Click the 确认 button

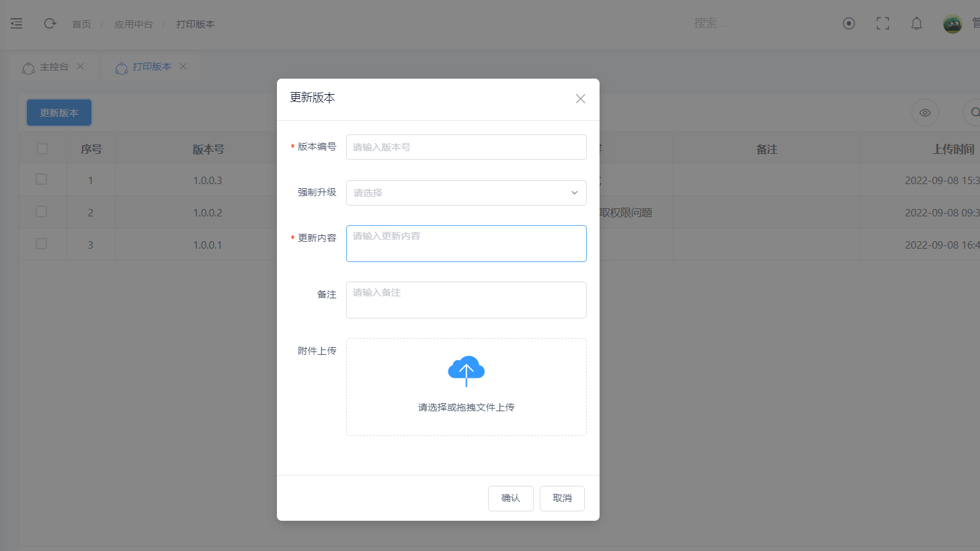point(511,499)
